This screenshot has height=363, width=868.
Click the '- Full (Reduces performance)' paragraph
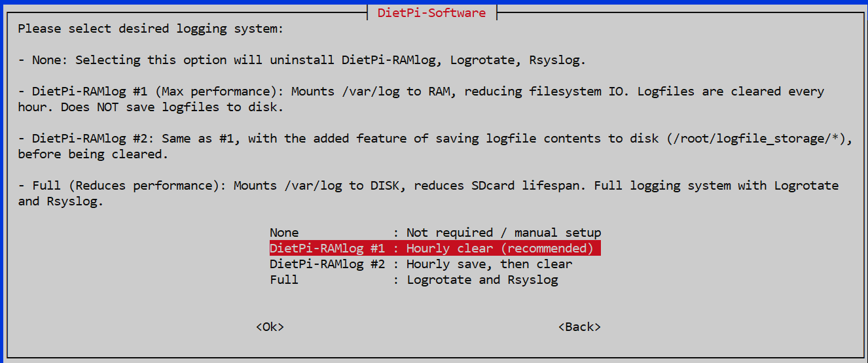(428, 194)
